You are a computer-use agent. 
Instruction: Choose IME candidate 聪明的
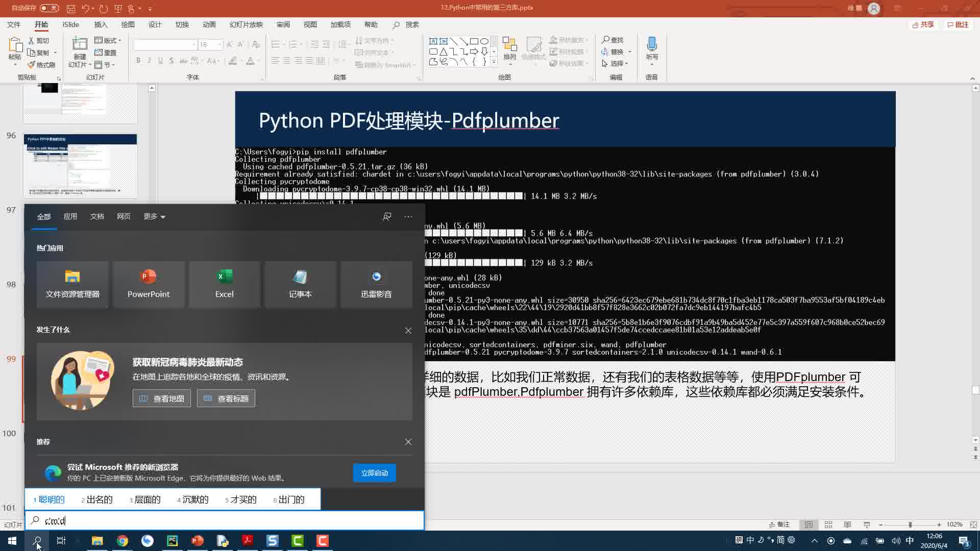[x=50, y=499]
